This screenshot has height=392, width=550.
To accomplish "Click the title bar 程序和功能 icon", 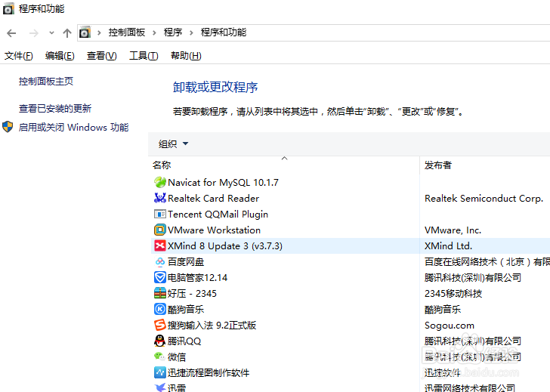I will click(x=8, y=9).
